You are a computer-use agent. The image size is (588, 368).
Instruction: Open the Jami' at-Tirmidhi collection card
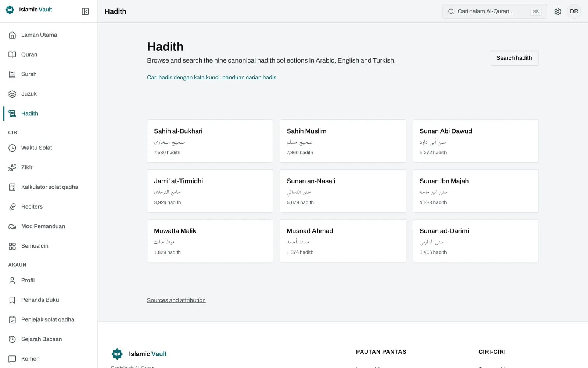point(210,191)
